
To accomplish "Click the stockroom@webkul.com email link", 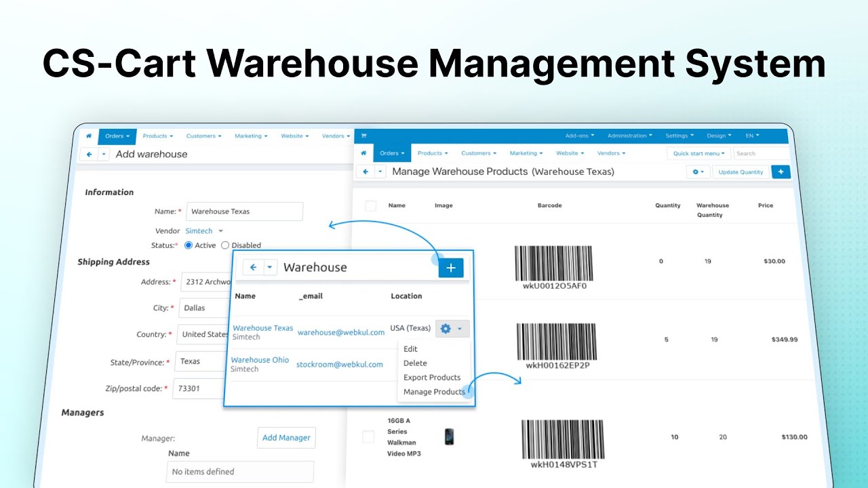I will [x=340, y=364].
